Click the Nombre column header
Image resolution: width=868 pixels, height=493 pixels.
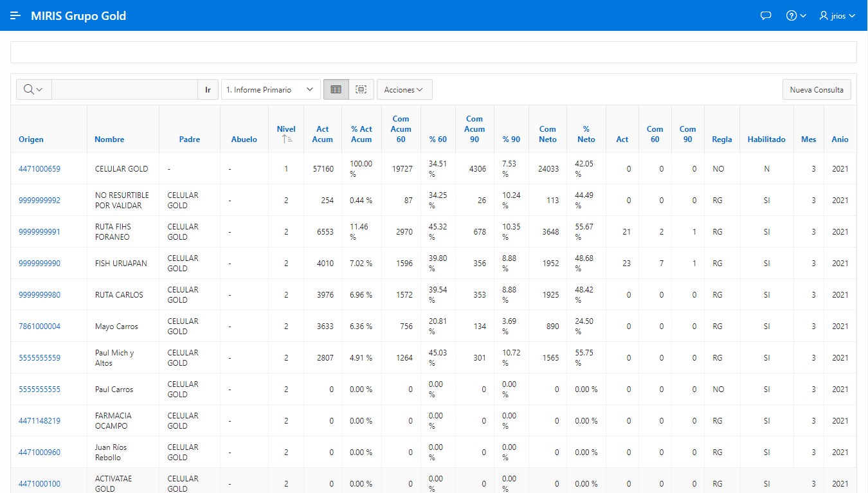(x=109, y=139)
